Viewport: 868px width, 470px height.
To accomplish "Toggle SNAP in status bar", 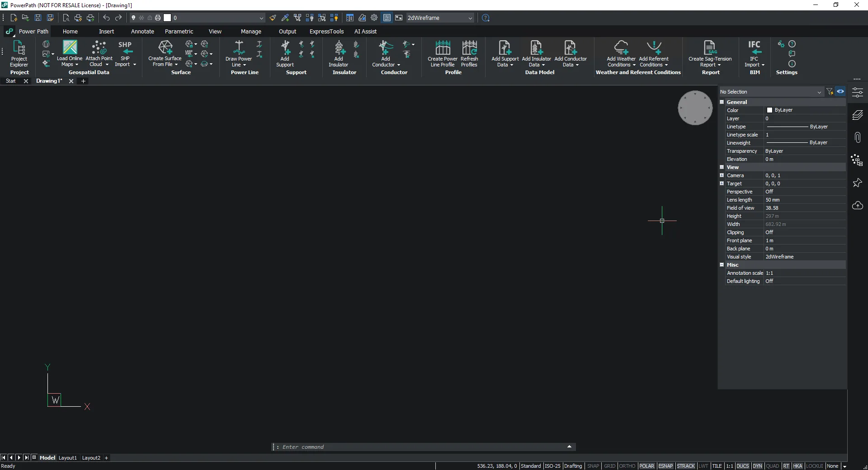I will [593, 466].
